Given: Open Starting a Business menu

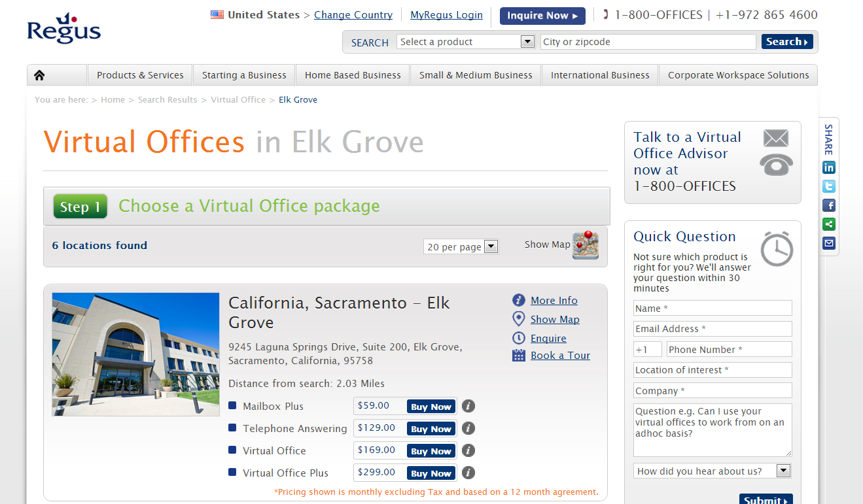Looking at the screenshot, I should (x=244, y=75).
